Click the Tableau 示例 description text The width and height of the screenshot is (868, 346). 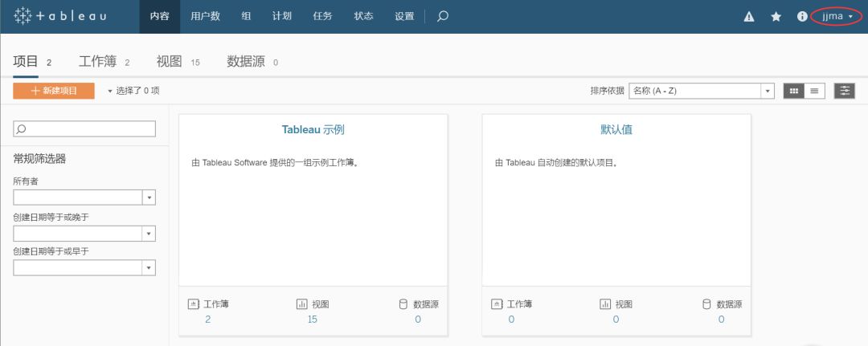click(x=275, y=163)
